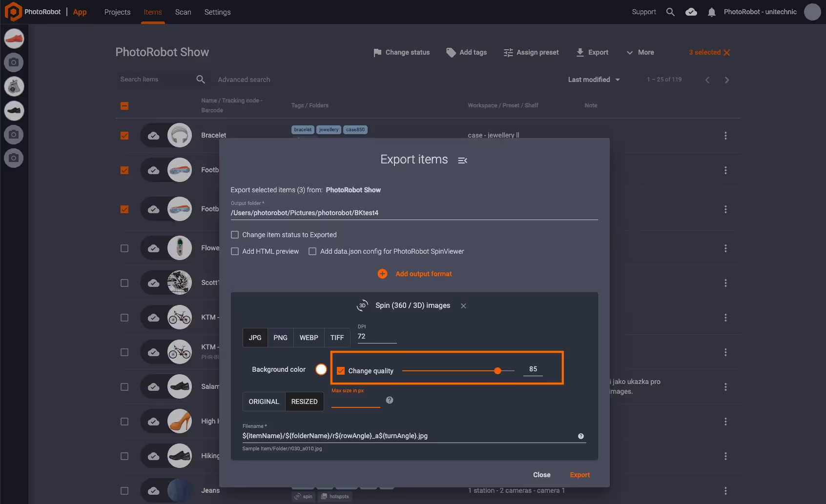Click the orange plus Add output format icon
826x504 pixels.
382,274
